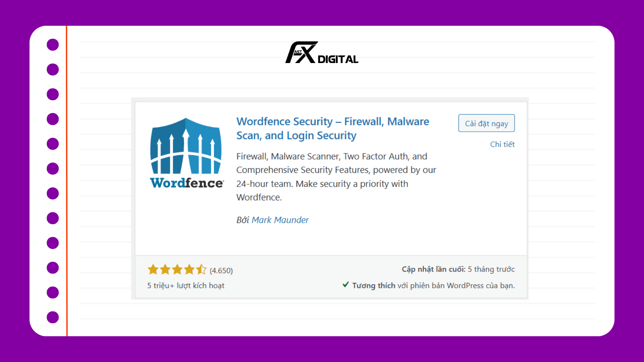Visit author Mark Maunder link
The image size is (644, 362).
(280, 220)
